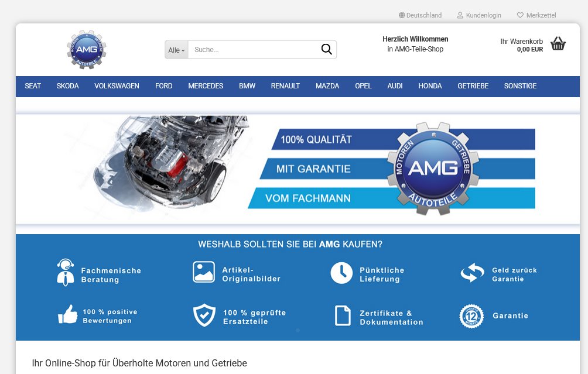Click the 12-month Garantie badge icon

point(471,316)
